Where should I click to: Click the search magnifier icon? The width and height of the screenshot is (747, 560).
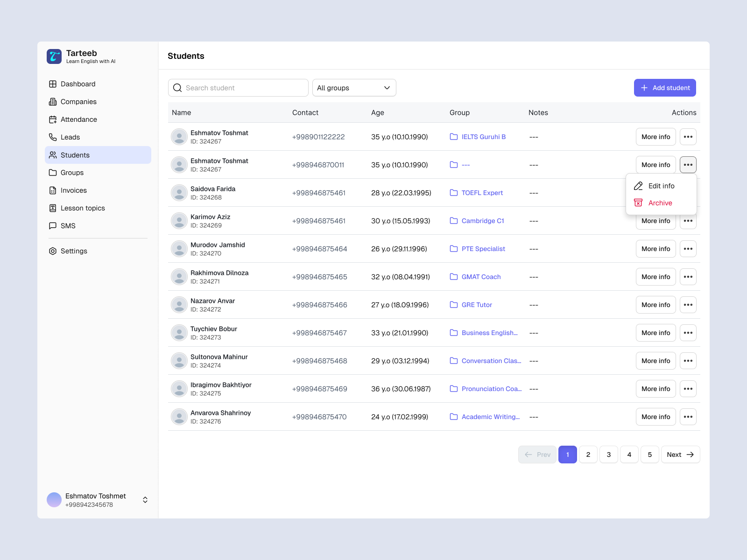coord(177,88)
